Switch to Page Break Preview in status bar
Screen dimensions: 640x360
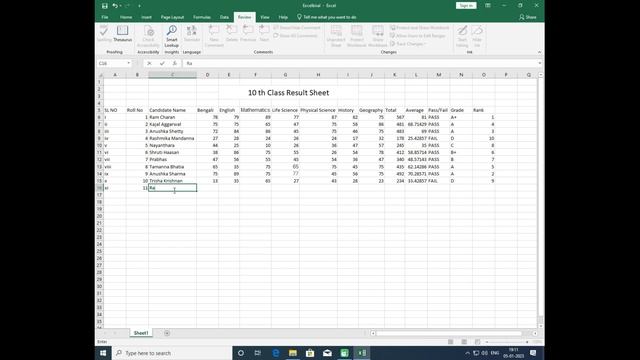pyautogui.click(x=478, y=342)
